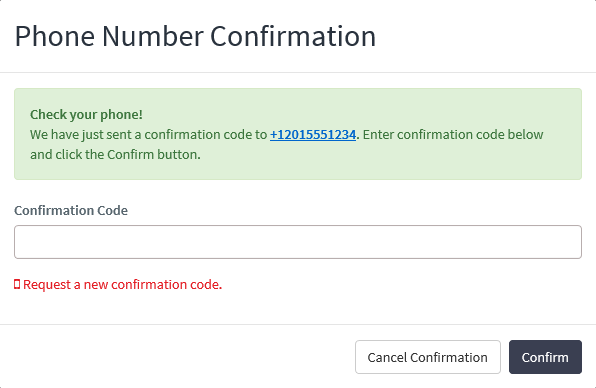
Task: Submit with the dark Confirm button
Action: coord(545,357)
